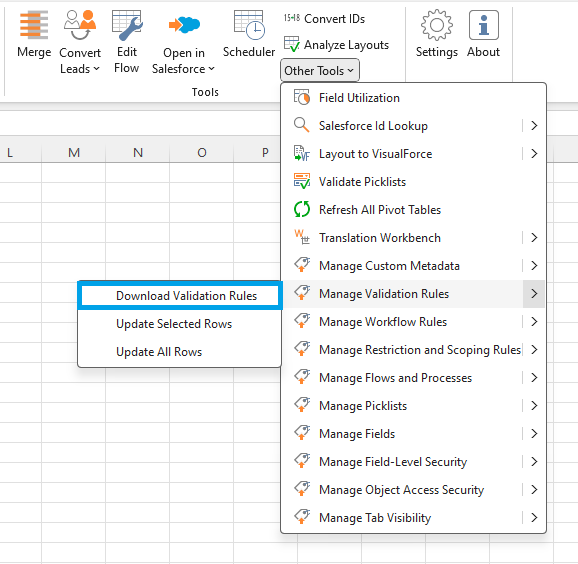The height and width of the screenshot is (564, 578).
Task: Click the Manage Restriction and Scoping Rules icon
Action: click(302, 349)
